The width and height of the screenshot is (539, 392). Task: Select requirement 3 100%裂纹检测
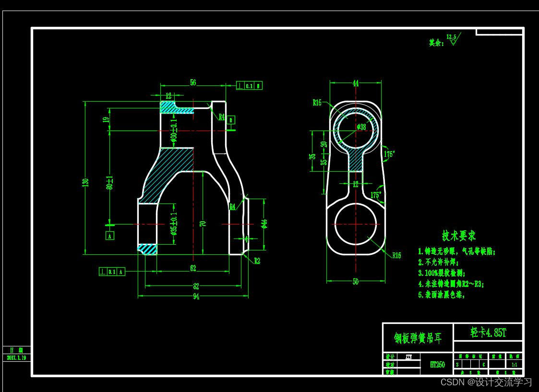pos(442,273)
